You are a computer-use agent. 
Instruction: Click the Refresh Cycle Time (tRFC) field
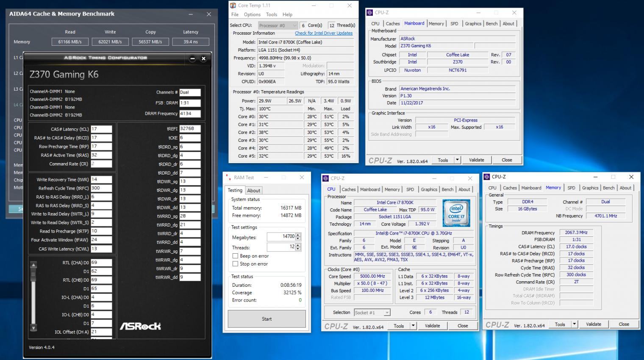[101, 188]
